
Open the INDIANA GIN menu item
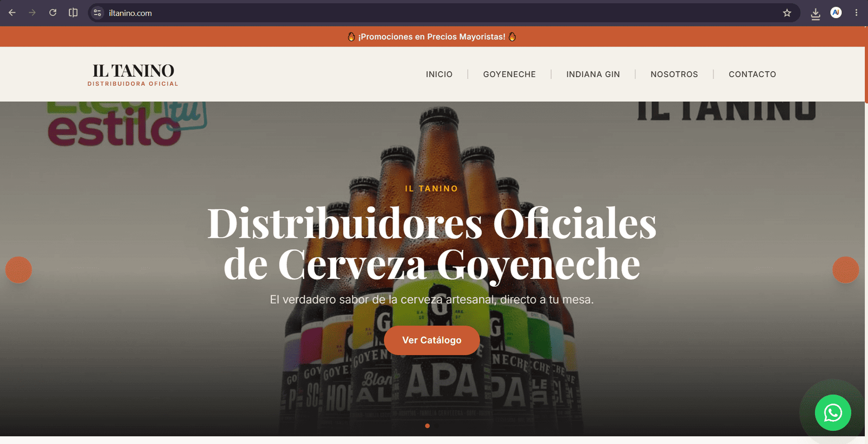[x=593, y=74]
